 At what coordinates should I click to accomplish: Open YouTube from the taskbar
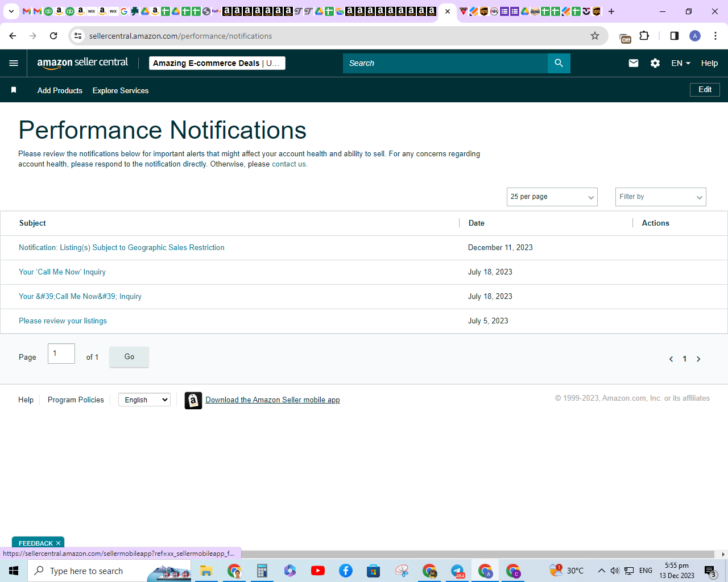pos(318,571)
